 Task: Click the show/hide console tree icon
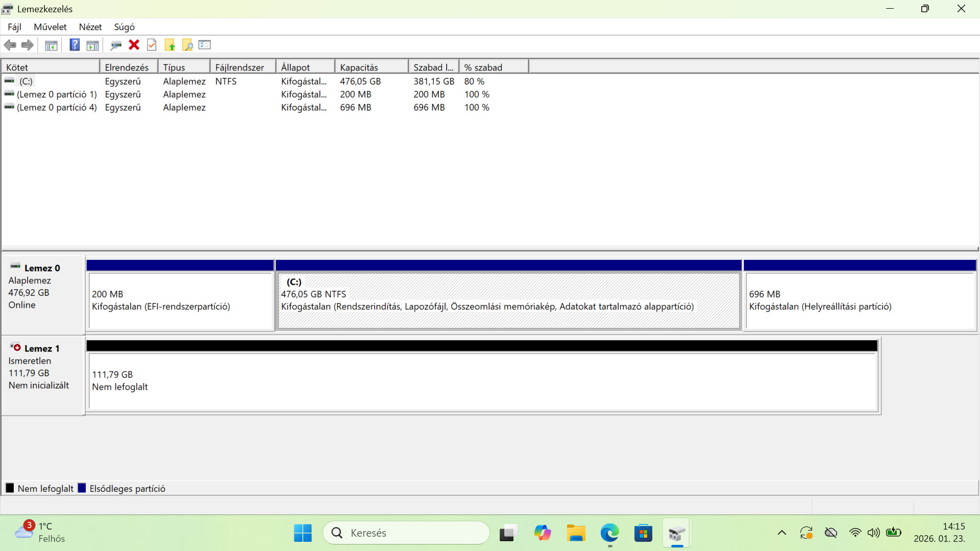pyautogui.click(x=51, y=45)
